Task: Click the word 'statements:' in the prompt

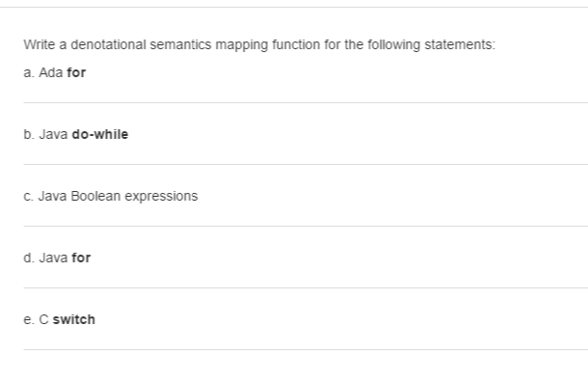Action: pyautogui.click(x=460, y=44)
